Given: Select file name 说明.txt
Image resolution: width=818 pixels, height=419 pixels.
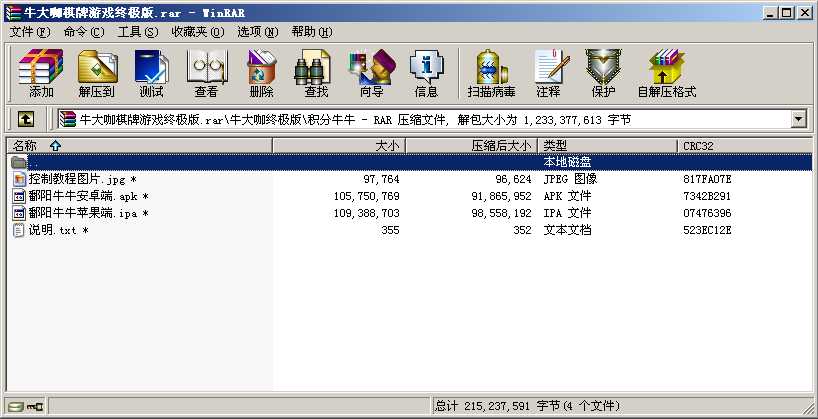Looking at the screenshot, I should [x=53, y=230].
